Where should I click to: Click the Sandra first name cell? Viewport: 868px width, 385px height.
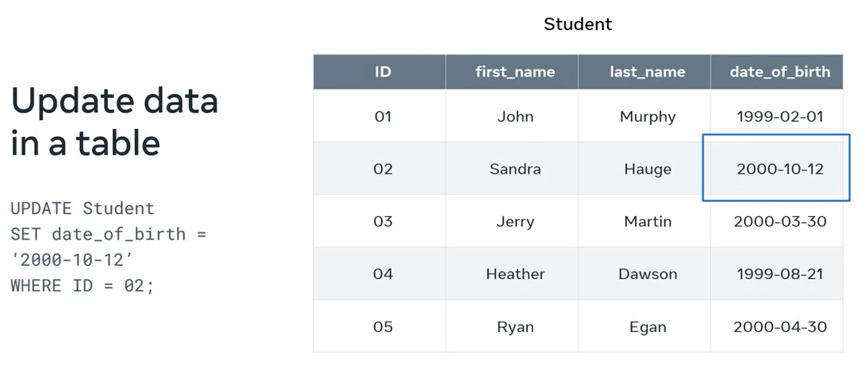tap(515, 169)
